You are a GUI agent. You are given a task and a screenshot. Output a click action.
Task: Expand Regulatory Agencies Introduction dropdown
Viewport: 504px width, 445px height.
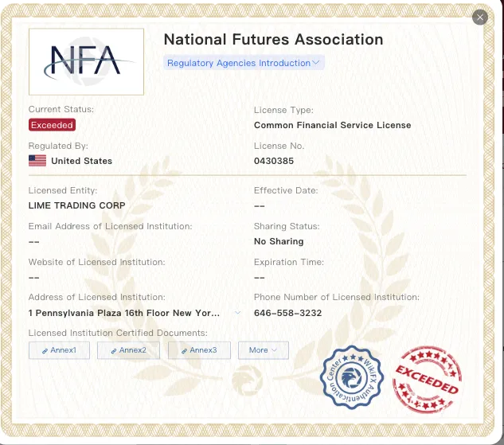[244, 63]
